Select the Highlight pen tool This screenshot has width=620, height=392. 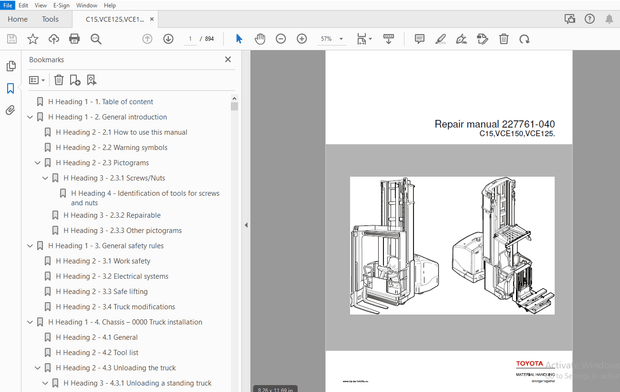pyautogui.click(x=440, y=39)
